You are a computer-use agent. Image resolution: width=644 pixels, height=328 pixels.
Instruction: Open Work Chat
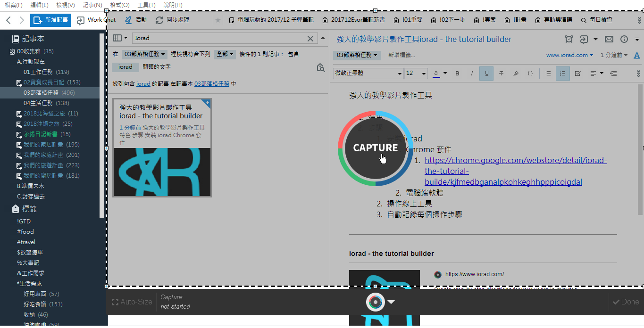tap(96, 20)
